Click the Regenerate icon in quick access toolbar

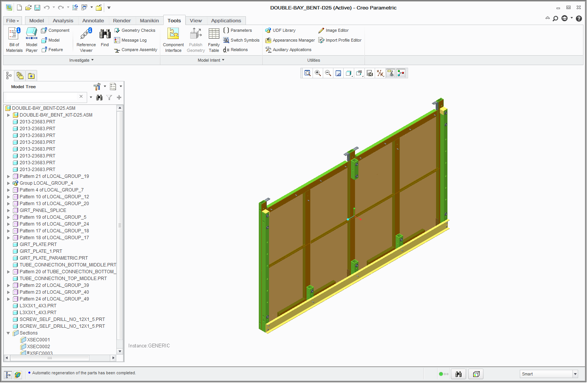[x=75, y=8]
